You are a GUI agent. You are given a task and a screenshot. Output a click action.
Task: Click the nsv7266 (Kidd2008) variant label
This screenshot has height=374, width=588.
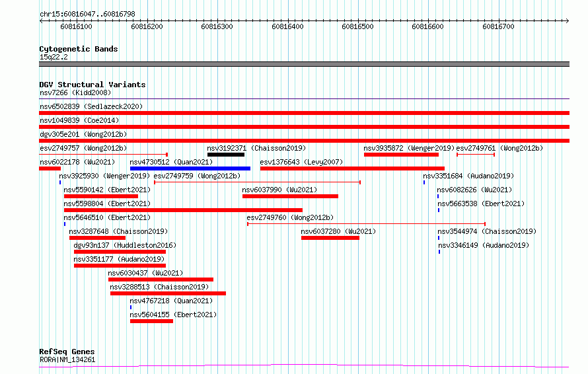(75, 93)
